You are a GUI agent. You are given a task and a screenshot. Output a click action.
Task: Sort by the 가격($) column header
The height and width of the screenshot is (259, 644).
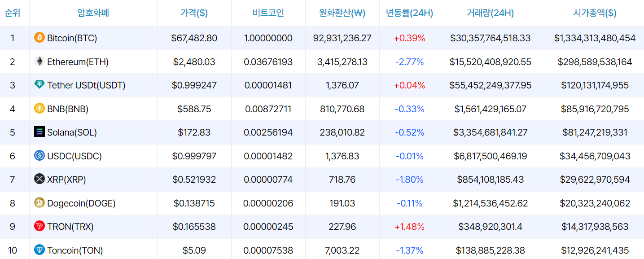click(194, 13)
